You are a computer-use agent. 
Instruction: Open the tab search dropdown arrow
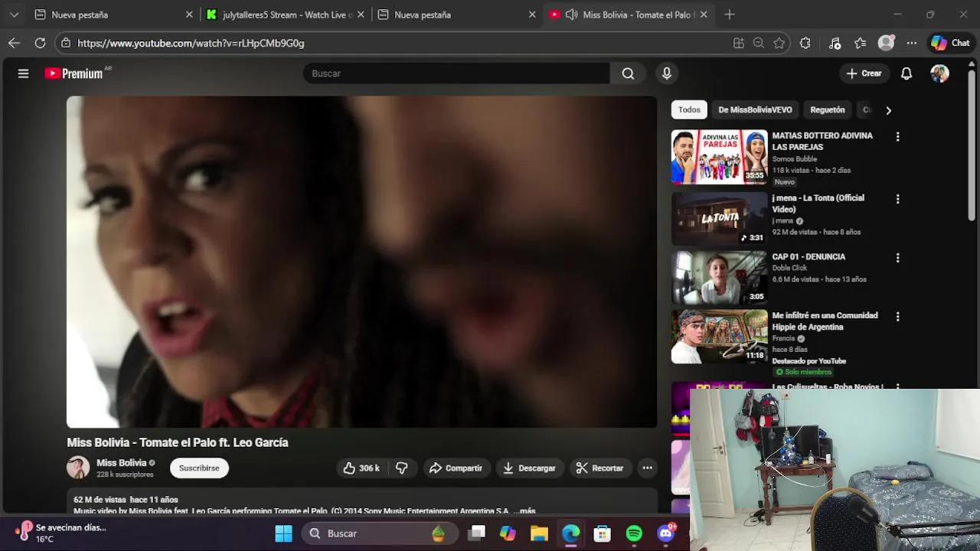(x=14, y=15)
